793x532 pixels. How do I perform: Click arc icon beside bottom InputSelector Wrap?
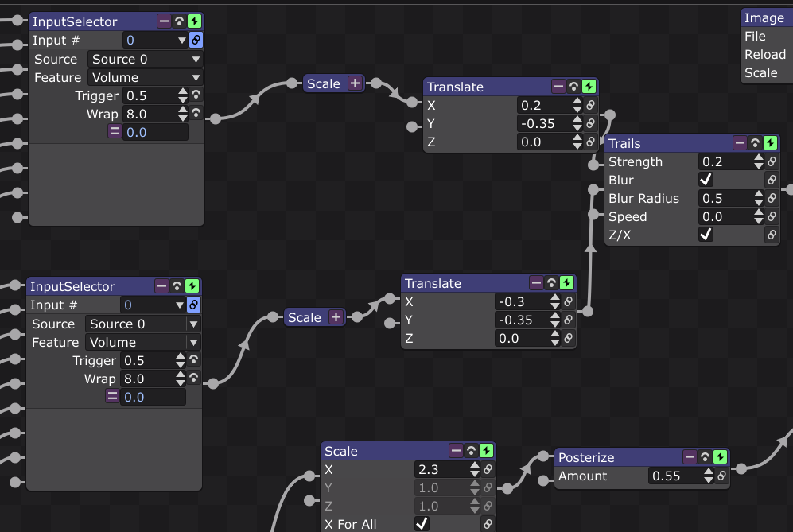pos(193,378)
